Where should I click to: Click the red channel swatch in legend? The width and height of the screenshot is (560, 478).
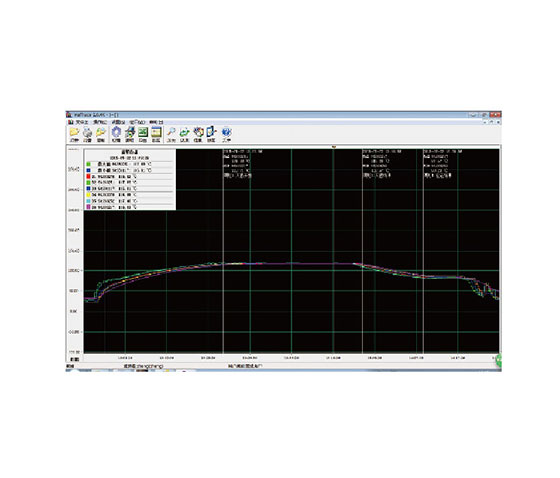click(x=88, y=176)
